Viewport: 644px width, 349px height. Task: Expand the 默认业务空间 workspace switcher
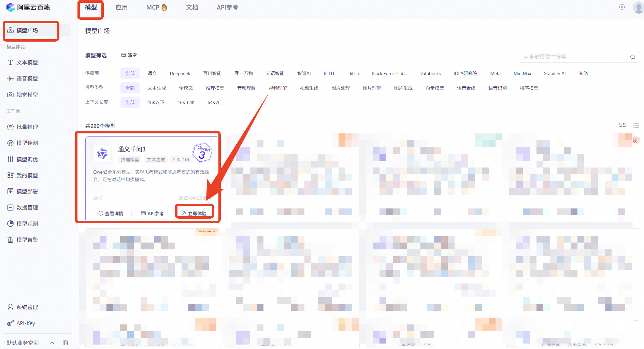point(52,343)
